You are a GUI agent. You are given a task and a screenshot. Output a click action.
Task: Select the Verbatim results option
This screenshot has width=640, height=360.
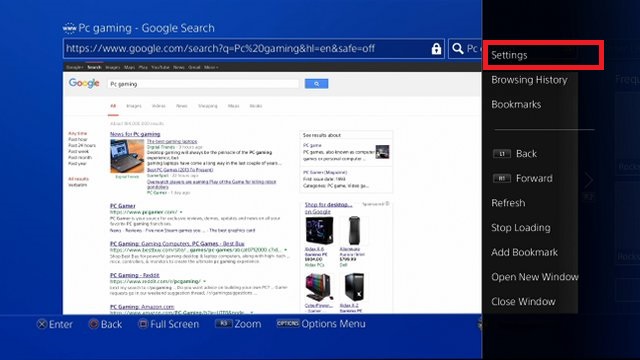click(x=78, y=185)
